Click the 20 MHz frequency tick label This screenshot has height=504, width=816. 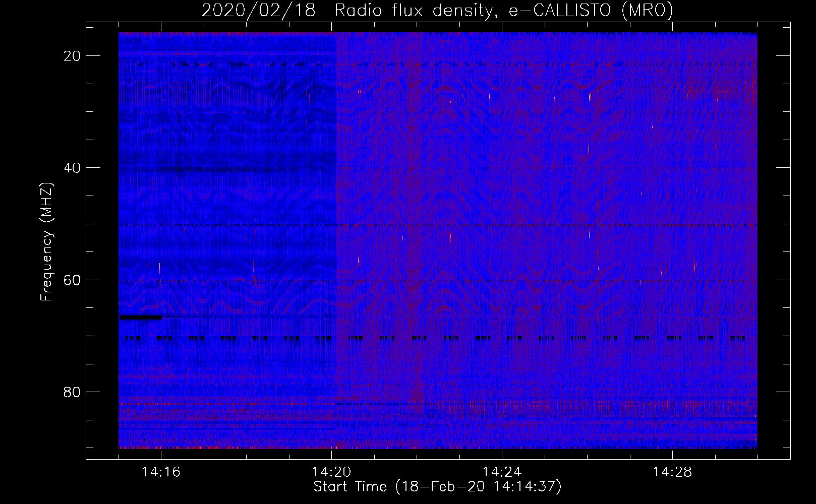[x=72, y=56]
